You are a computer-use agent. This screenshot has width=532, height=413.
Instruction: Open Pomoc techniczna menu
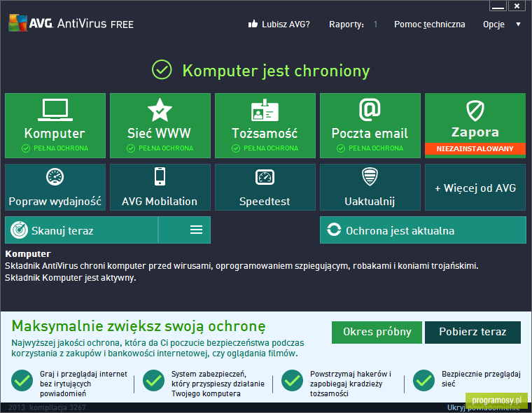coord(430,24)
